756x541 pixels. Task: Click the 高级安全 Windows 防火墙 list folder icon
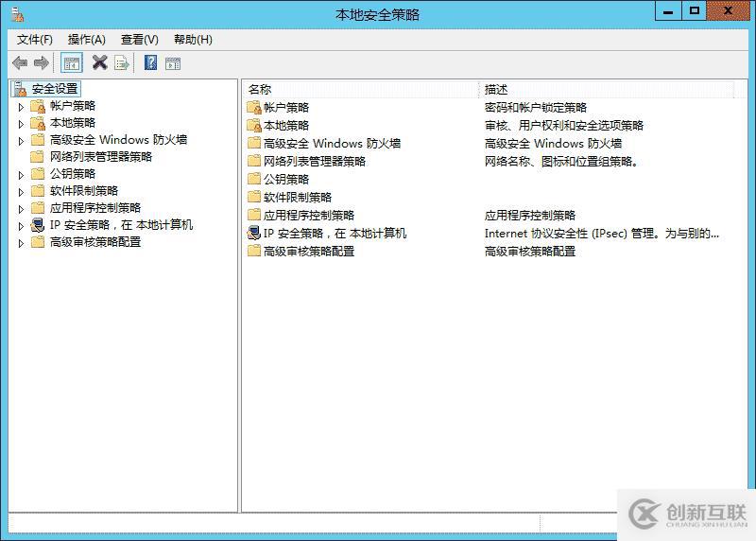click(254, 143)
